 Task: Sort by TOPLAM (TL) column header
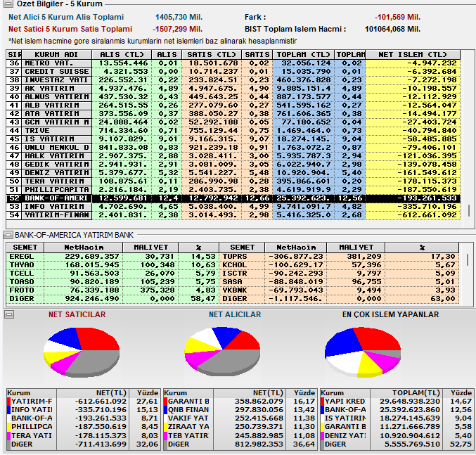point(303,55)
